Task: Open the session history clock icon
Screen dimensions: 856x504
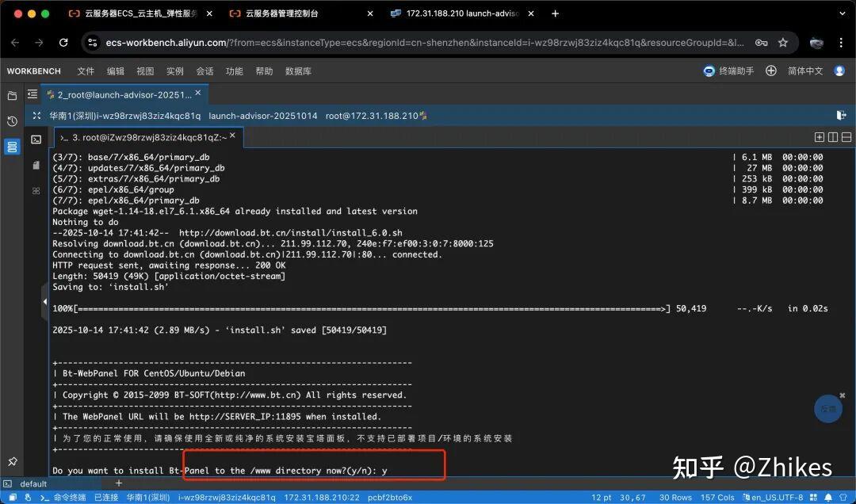Action: 12,121
